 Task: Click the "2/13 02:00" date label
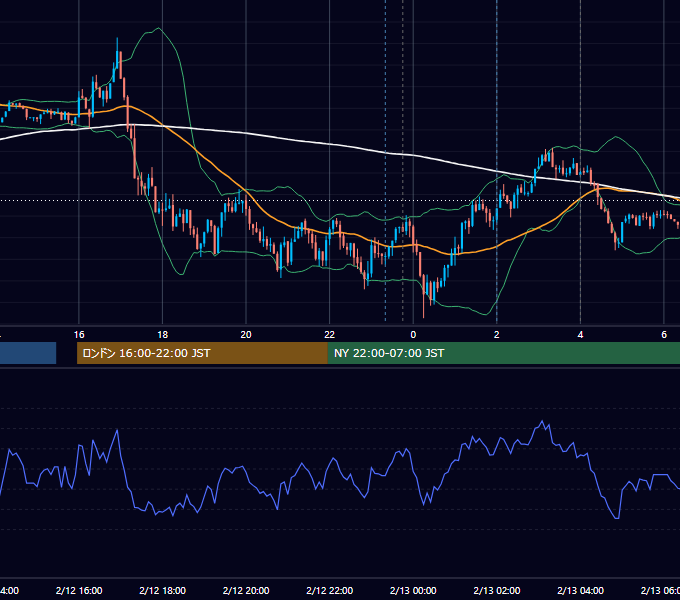[497, 590]
